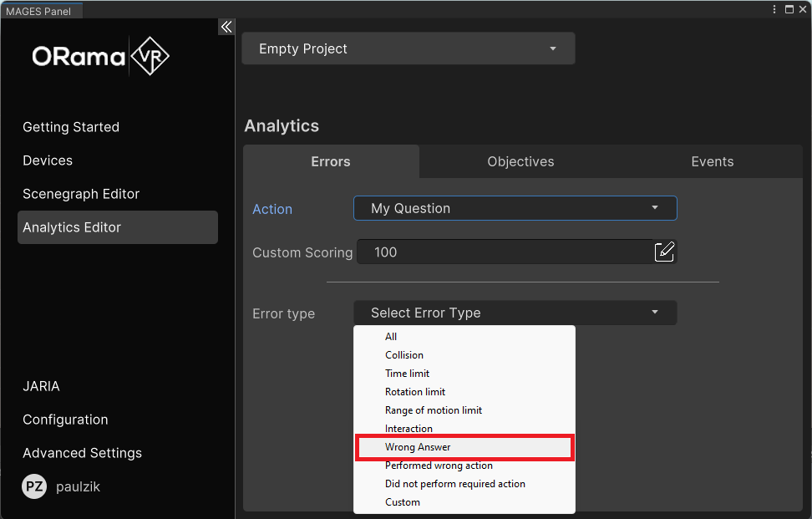The height and width of the screenshot is (519, 812).
Task: Open the My Question Action dropdown
Action: [x=515, y=208]
